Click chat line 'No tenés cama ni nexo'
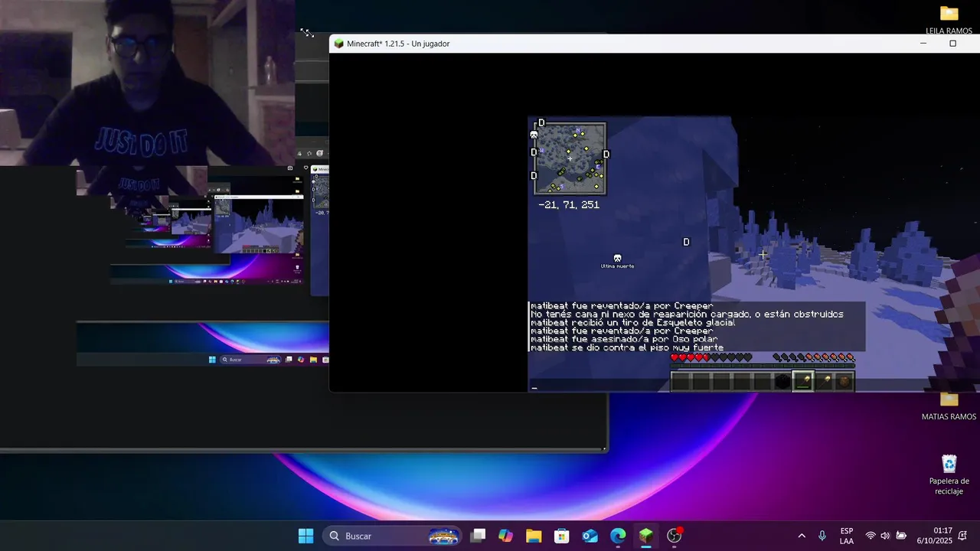Image resolution: width=980 pixels, height=551 pixels. [x=687, y=315]
